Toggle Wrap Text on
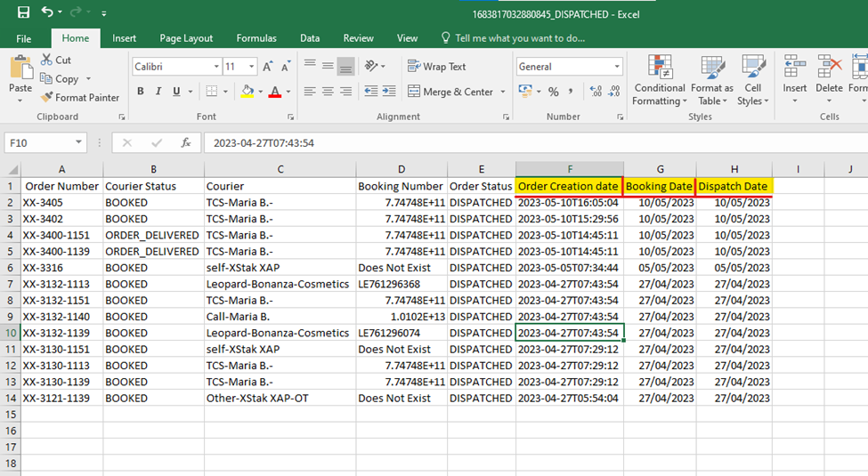The height and width of the screenshot is (476, 868). point(436,67)
